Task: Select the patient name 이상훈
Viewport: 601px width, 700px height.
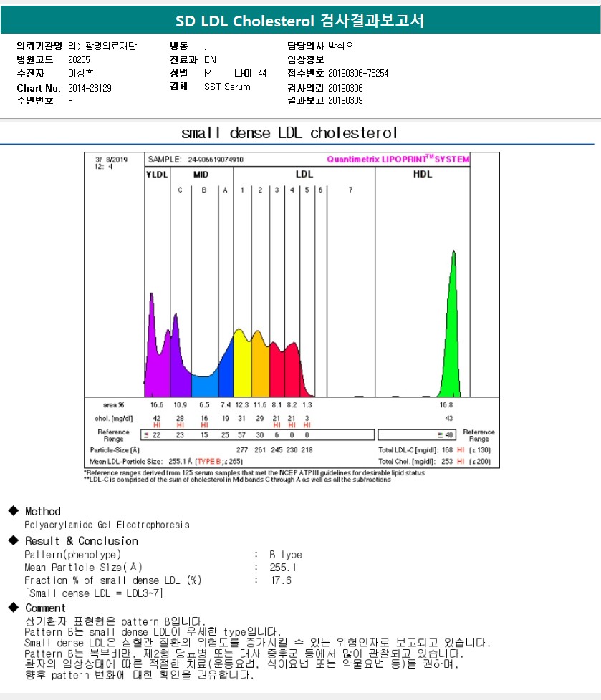Action: [81, 73]
